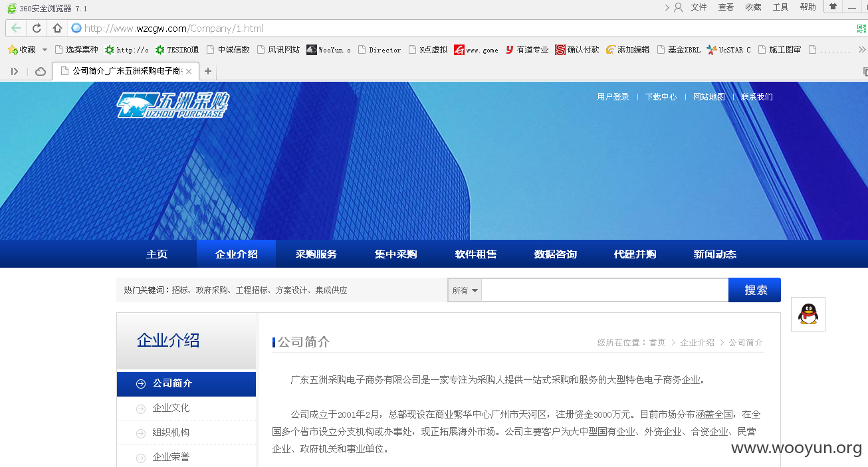Click the skin shirt icon in title bar
Screen dimensions: 868x467
(833, 7)
